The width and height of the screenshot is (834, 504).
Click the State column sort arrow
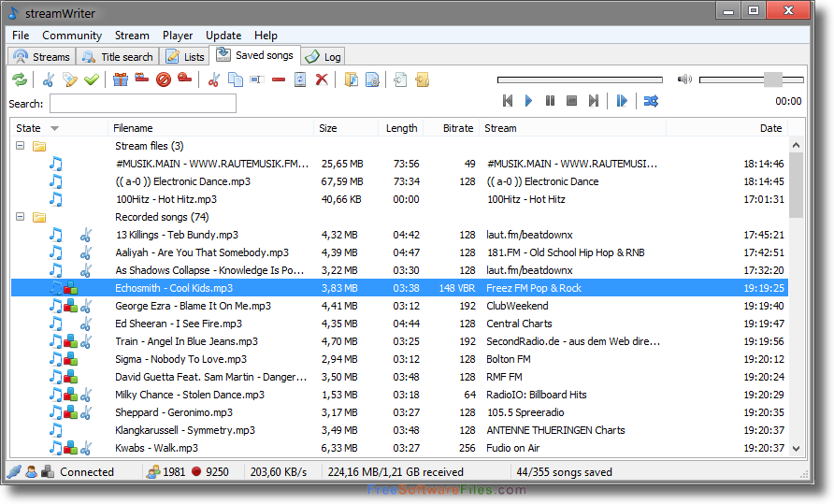[54, 128]
